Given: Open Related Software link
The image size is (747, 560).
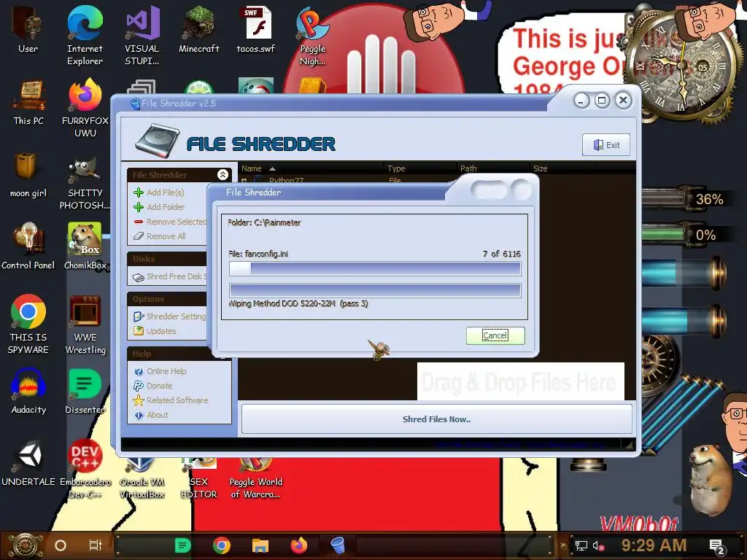Looking at the screenshot, I should click(171, 400).
